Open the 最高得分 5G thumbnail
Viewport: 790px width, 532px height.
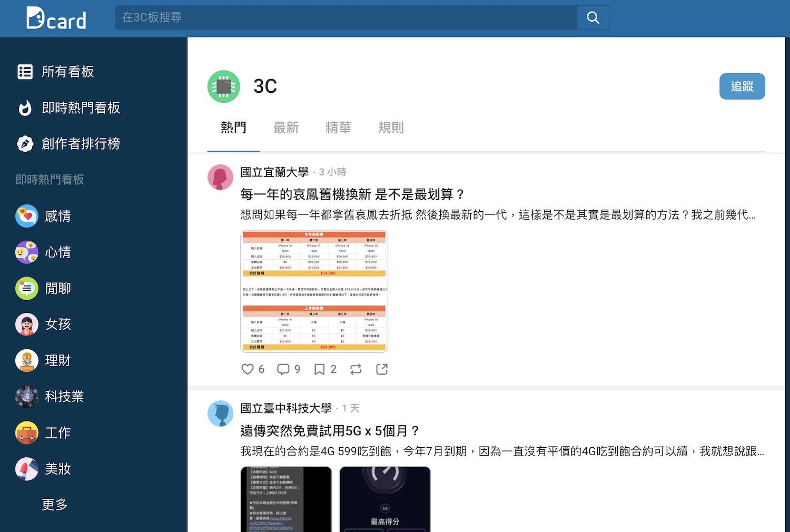[385, 499]
